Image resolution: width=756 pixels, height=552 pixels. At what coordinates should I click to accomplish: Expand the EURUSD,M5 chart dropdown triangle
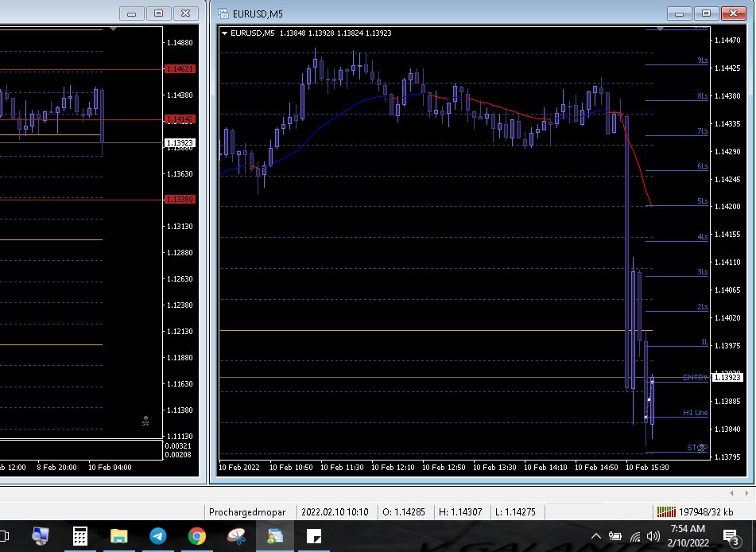pos(224,33)
